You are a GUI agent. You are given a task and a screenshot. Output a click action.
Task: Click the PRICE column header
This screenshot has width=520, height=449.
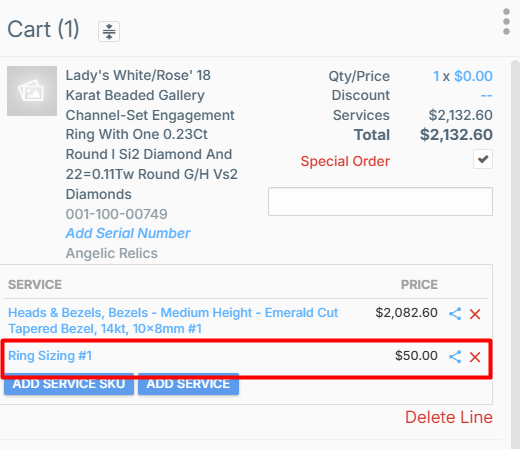419,285
